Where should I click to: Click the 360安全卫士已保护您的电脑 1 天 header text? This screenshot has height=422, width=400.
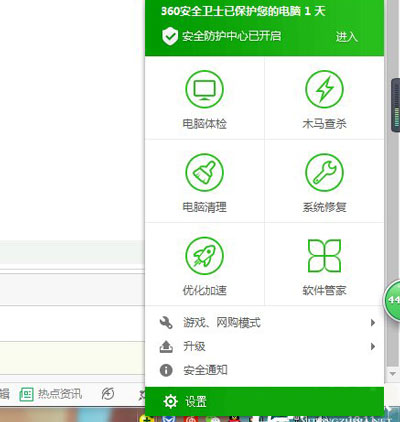(243, 11)
